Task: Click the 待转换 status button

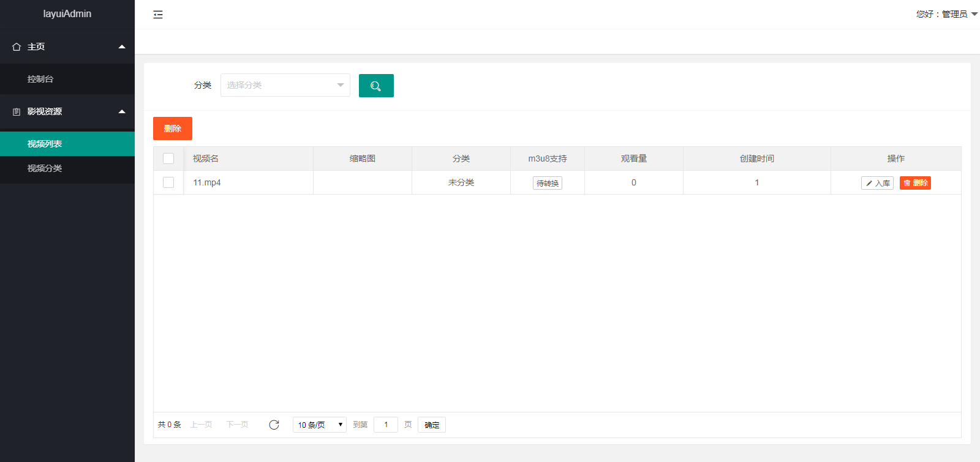Action: click(548, 183)
